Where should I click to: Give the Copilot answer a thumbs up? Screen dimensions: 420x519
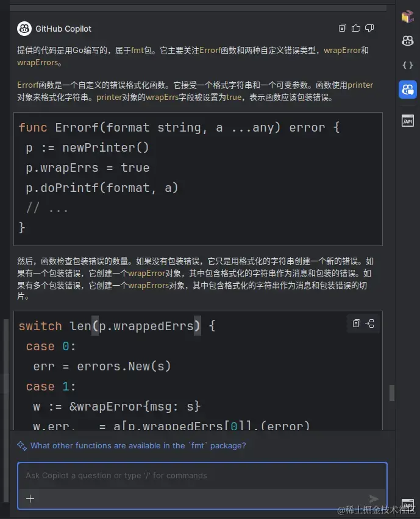click(x=356, y=28)
